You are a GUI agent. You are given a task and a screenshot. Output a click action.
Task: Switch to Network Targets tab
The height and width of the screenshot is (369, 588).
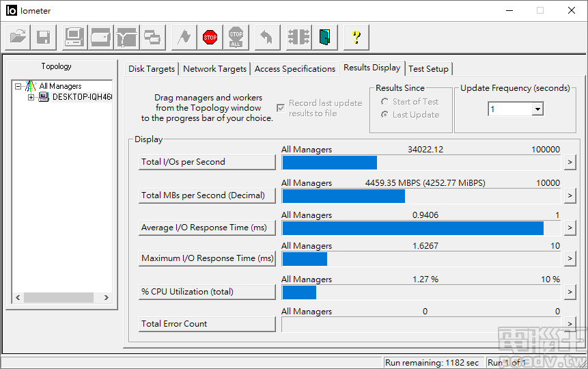pos(214,69)
